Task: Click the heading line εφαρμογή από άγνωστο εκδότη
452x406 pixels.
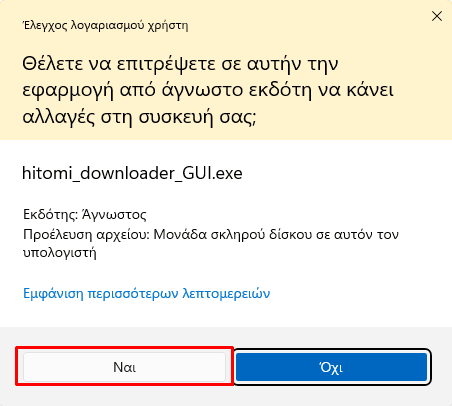Action: coord(208,91)
